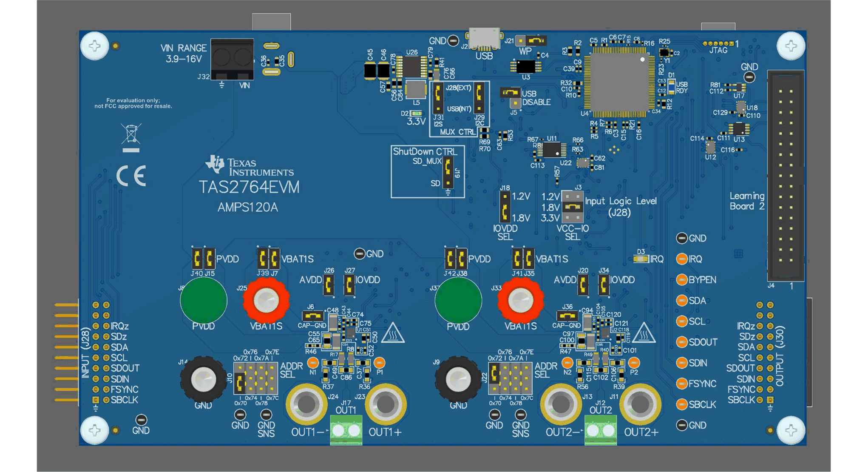Click the D3 IRQ LED
The width and height of the screenshot is (868, 472).
click(641, 259)
